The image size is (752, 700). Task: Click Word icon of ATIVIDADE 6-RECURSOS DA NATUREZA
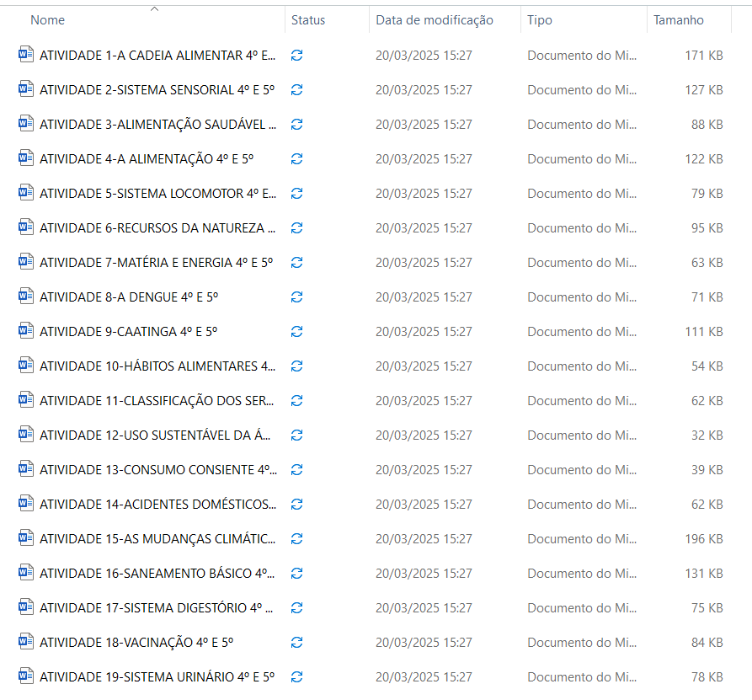pyautogui.click(x=26, y=227)
